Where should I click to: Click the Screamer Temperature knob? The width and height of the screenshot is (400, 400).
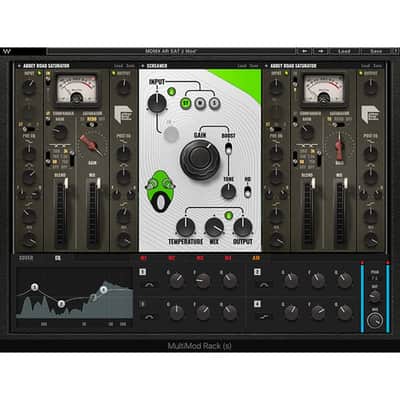pyautogui.click(x=186, y=227)
